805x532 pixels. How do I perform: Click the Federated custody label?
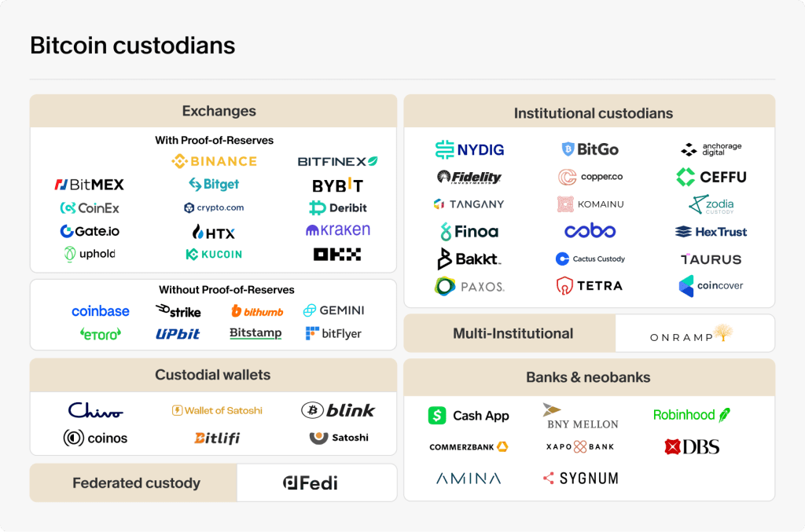136,482
